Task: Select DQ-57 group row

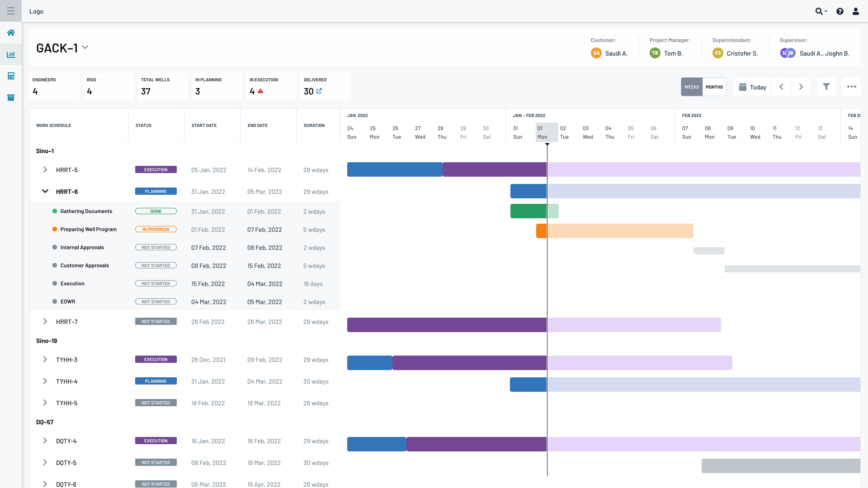Action: coord(184,422)
